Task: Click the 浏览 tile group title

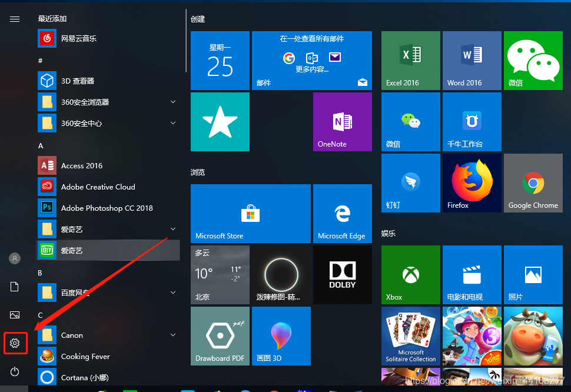Action: pos(198,172)
